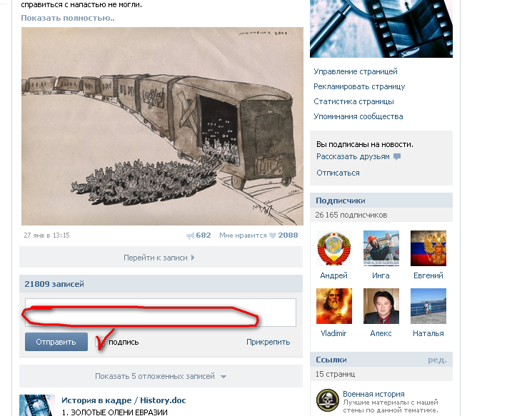
Task: Open Рекламировать страницу
Action: (359, 86)
